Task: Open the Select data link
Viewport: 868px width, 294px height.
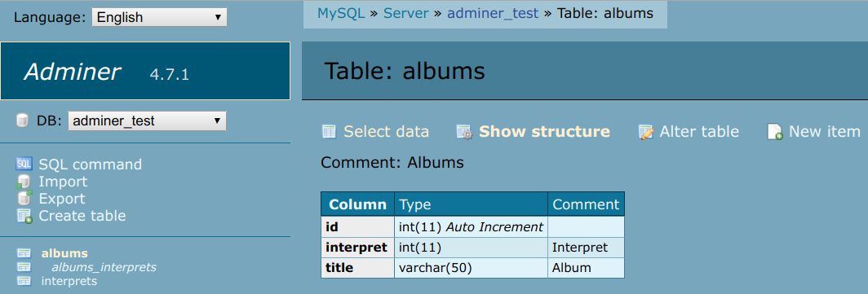Action: (x=387, y=132)
